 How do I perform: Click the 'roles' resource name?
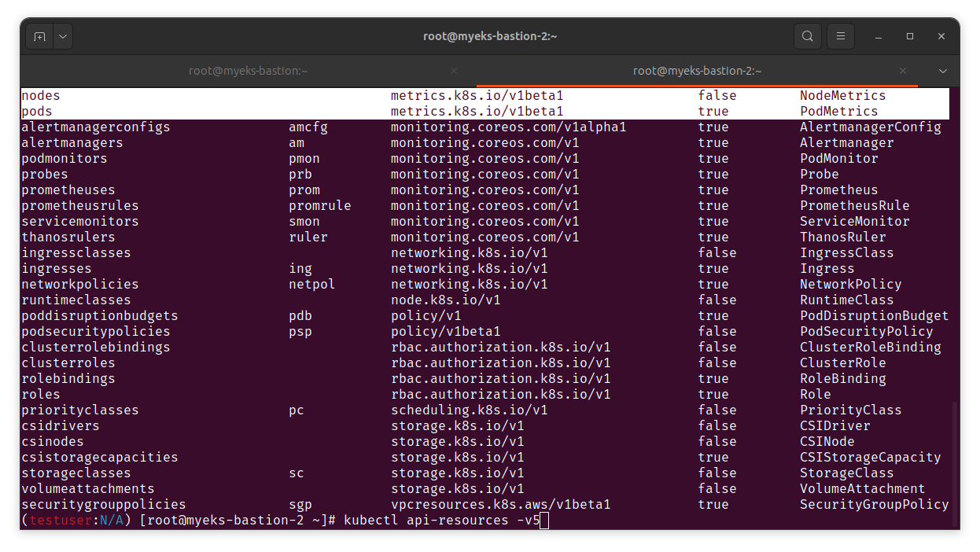(41, 394)
